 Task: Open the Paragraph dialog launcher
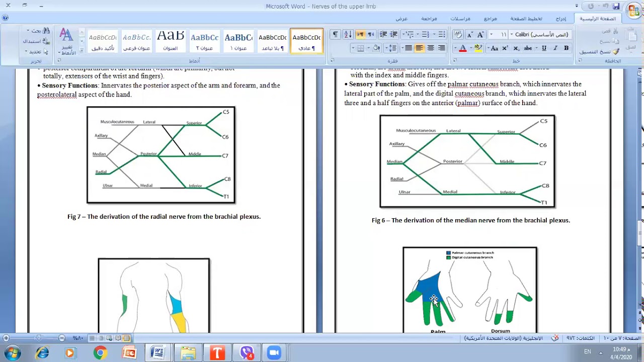tap(332, 61)
